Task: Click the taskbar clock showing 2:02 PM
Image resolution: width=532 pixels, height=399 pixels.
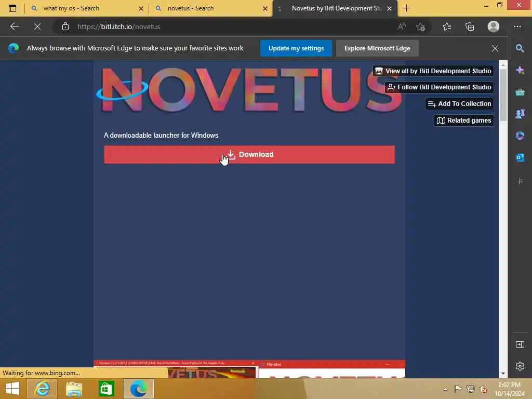Action: [x=509, y=389]
